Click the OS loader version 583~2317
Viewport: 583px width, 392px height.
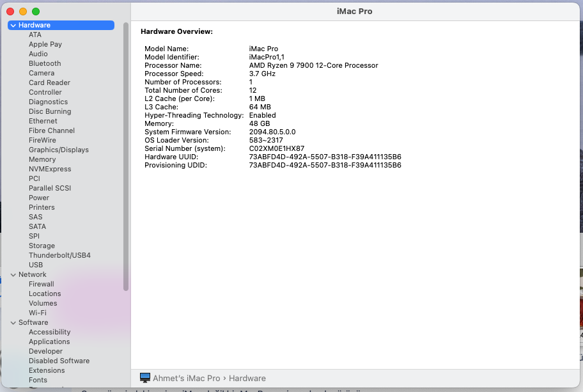pos(266,140)
